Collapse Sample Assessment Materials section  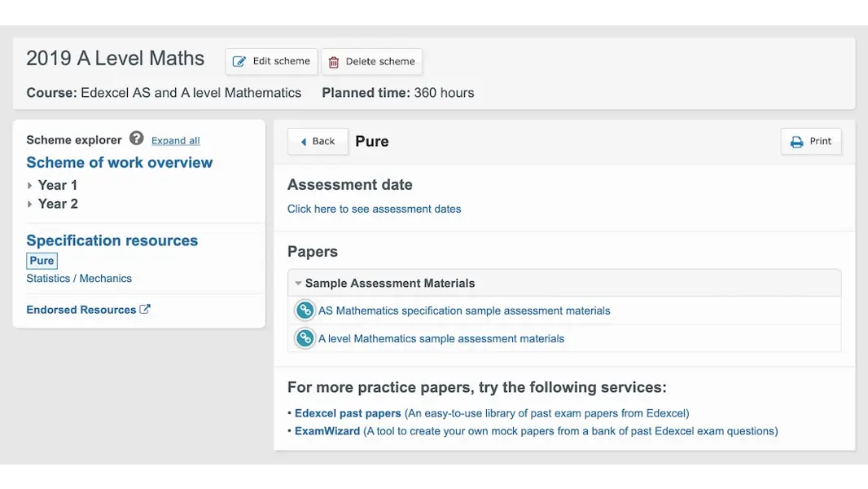(298, 284)
